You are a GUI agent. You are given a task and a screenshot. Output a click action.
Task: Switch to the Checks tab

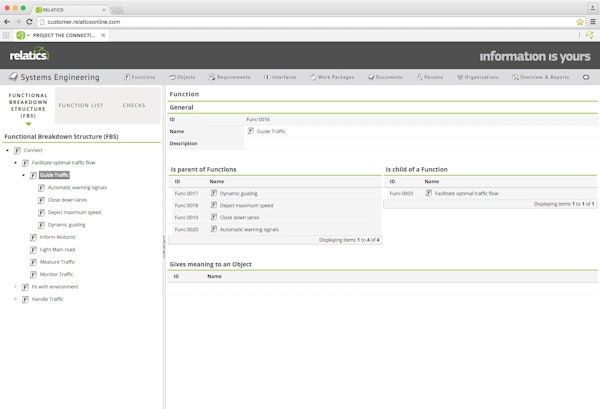tap(134, 106)
